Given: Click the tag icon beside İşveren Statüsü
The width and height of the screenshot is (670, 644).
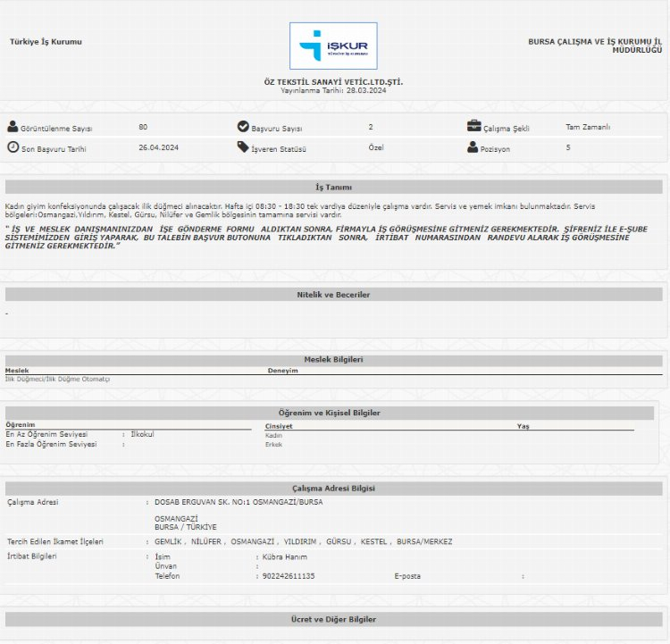Looking at the screenshot, I should (243, 147).
